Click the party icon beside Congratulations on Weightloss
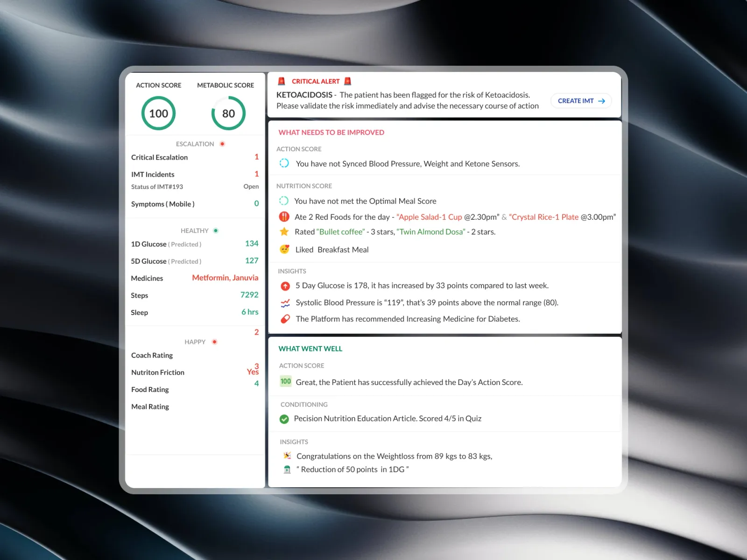Viewport: 747px width, 560px height. [x=287, y=455]
